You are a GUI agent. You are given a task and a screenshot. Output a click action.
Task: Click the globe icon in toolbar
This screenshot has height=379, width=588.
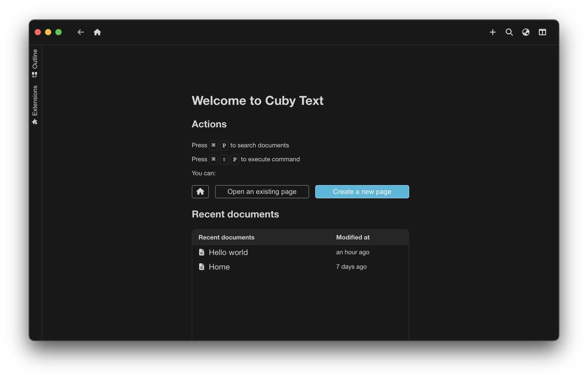click(x=526, y=32)
